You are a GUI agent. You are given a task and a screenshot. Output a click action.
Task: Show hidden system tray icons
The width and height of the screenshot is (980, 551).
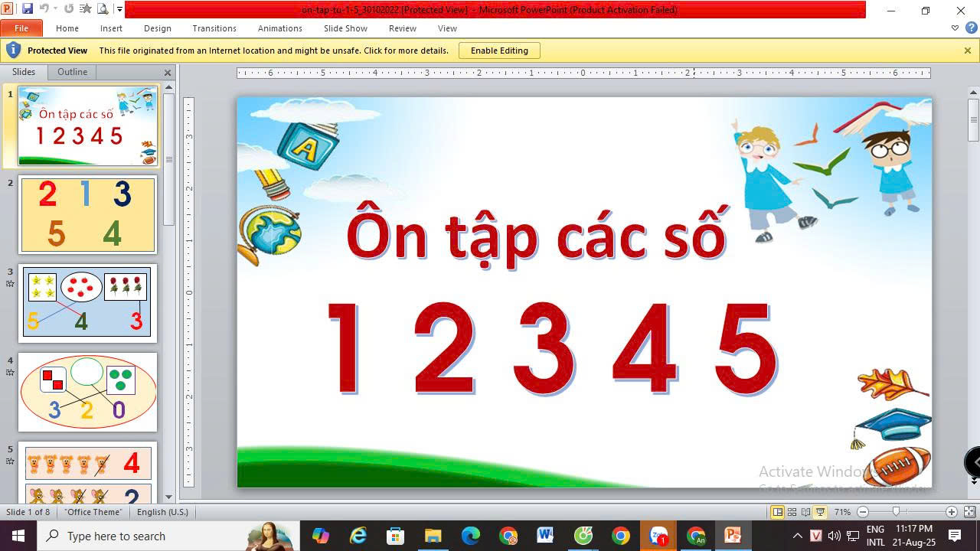(x=797, y=536)
